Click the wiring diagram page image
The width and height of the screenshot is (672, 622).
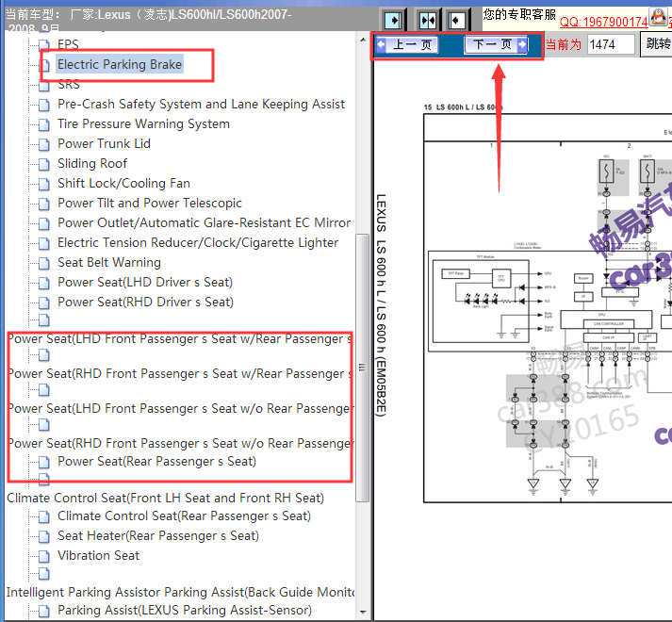[x=548, y=308]
